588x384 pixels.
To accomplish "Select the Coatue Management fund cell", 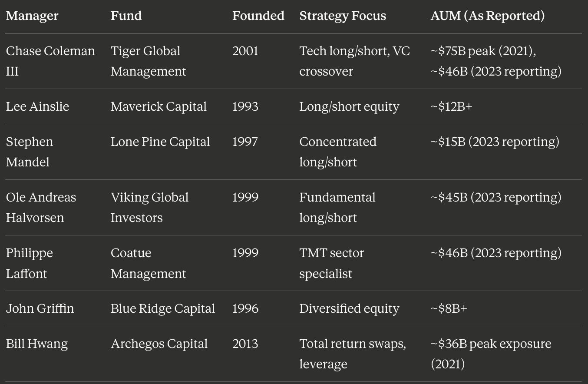I will pos(148,263).
